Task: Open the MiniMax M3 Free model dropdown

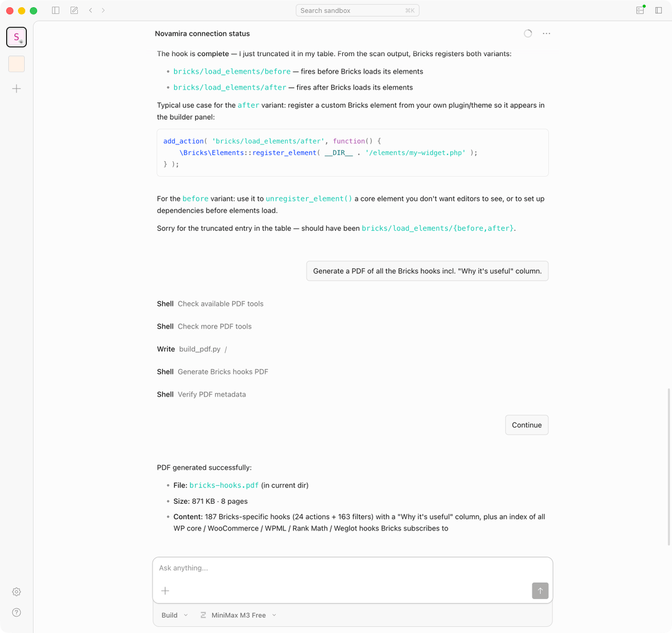Action: 239,615
